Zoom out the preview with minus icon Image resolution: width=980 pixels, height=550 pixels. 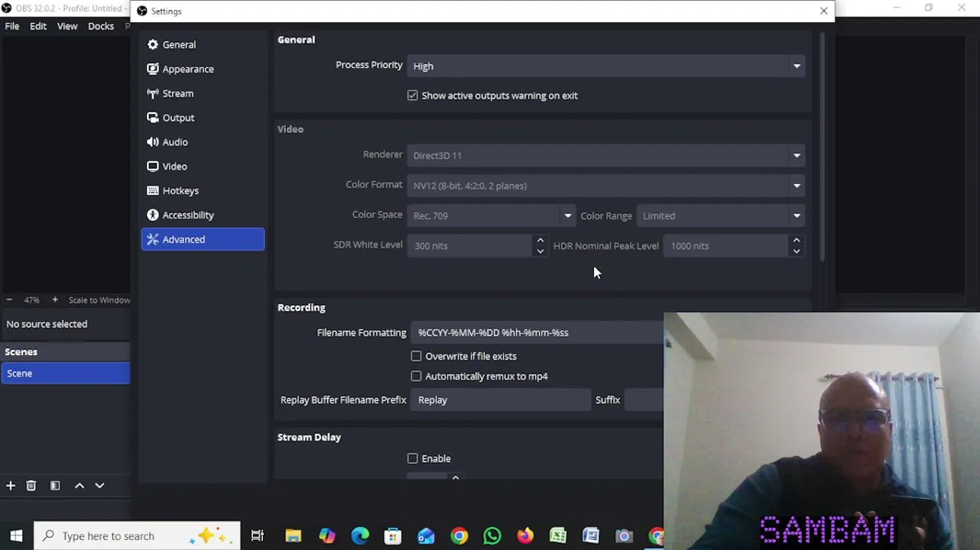pyautogui.click(x=9, y=300)
